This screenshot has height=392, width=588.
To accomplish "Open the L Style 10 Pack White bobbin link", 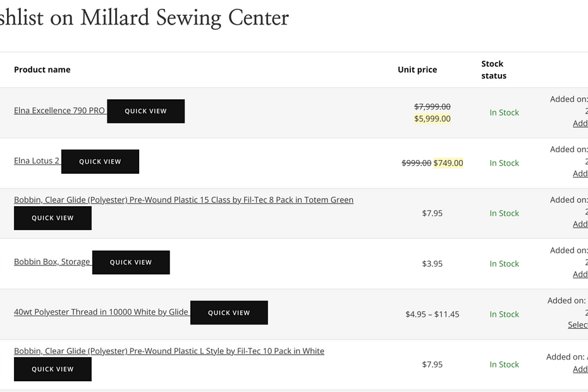I will coord(169,351).
